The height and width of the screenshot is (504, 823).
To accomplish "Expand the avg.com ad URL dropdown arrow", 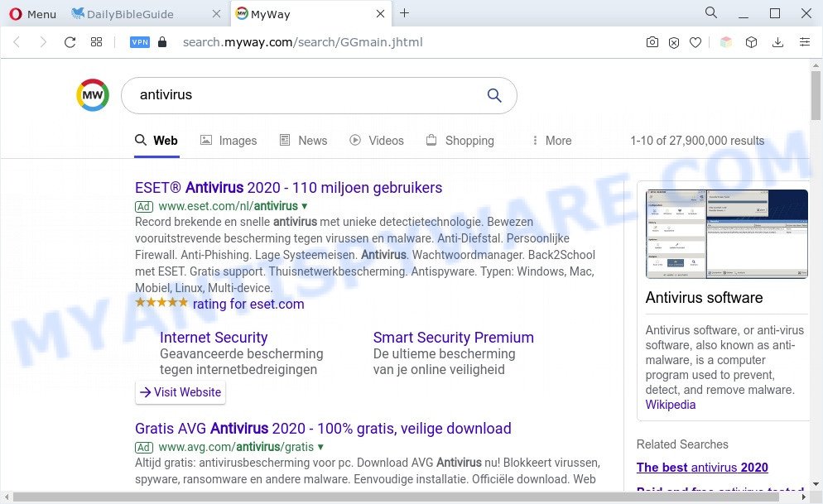I will click(320, 448).
